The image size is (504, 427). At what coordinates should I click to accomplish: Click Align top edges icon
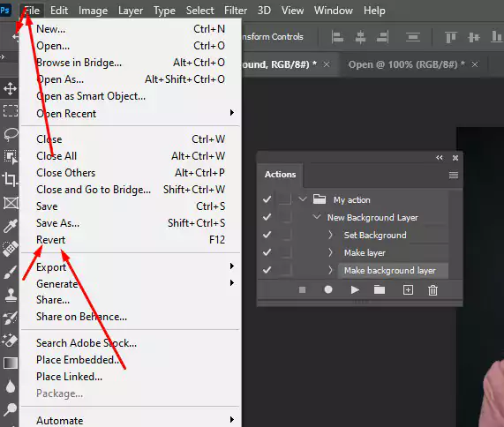pos(451,37)
